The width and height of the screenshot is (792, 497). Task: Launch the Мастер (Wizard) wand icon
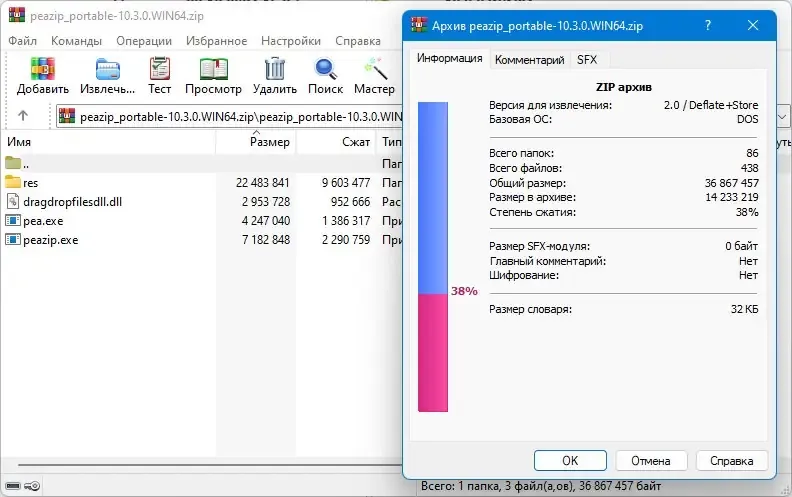tap(375, 69)
